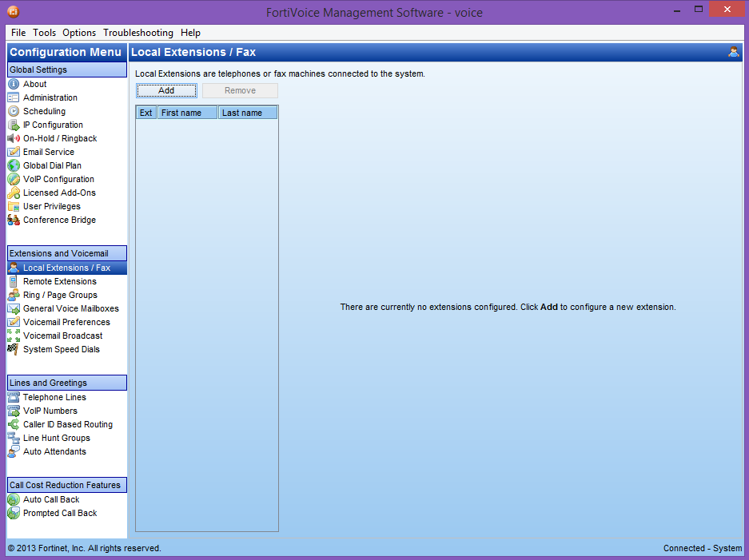The width and height of the screenshot is (749, 560).
Task: Select the Extensions and Voicemail section header
Action: 67,253
